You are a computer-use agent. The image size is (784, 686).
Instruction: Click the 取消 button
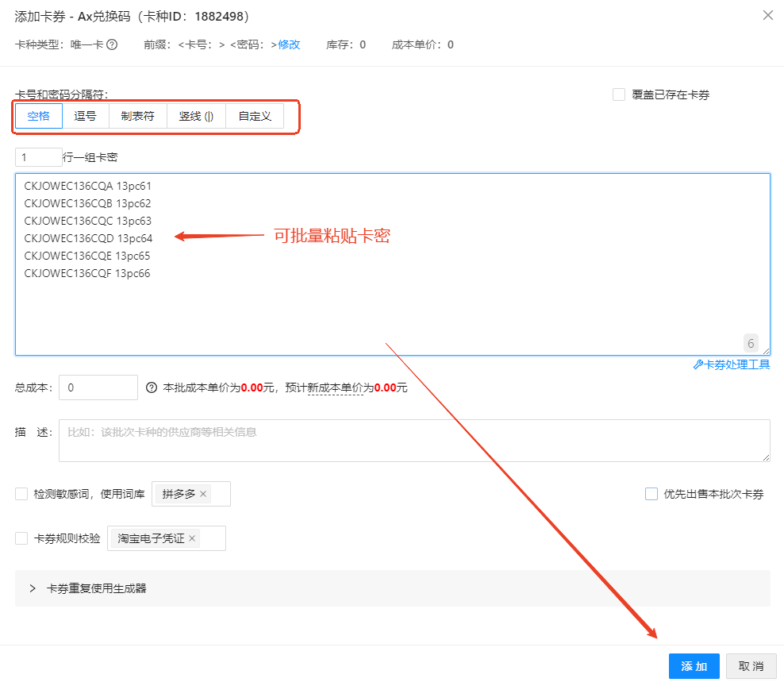pyautogui.click(x=751, y=666)
